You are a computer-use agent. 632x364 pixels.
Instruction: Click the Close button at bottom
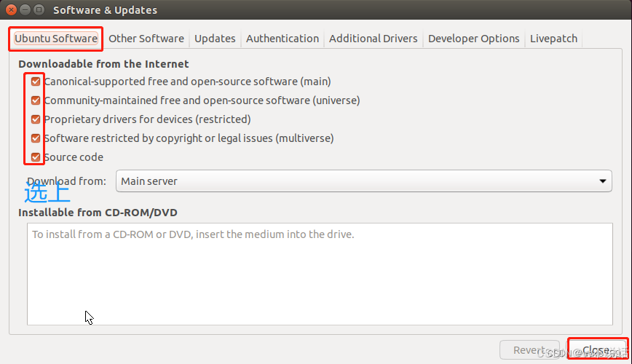click(x=597, y=349)
